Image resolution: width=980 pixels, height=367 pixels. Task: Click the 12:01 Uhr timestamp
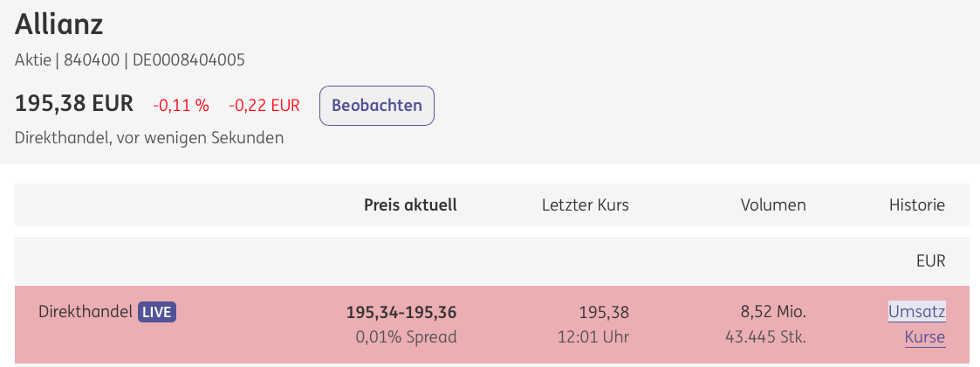[593, 337]
